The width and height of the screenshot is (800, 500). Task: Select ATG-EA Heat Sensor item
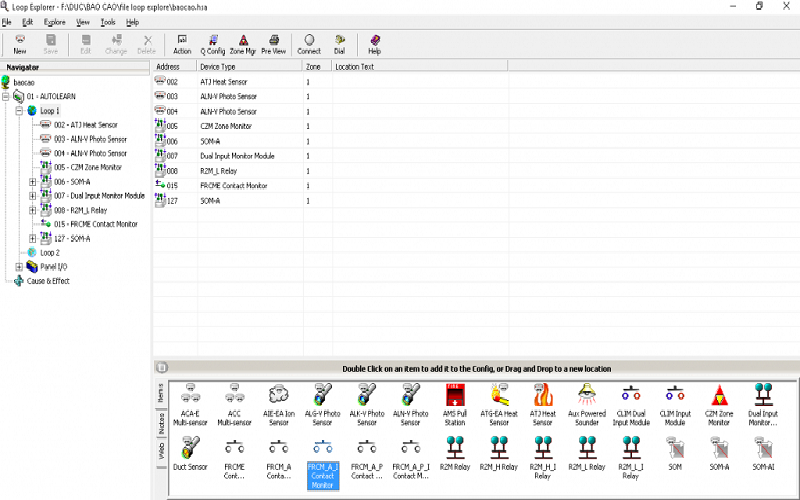pos(499,405)
